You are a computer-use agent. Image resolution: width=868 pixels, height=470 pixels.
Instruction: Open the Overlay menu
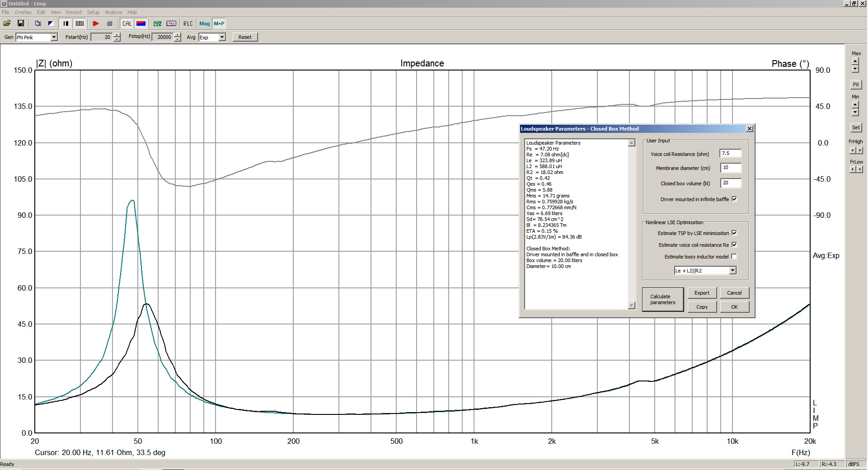point(23,12)
